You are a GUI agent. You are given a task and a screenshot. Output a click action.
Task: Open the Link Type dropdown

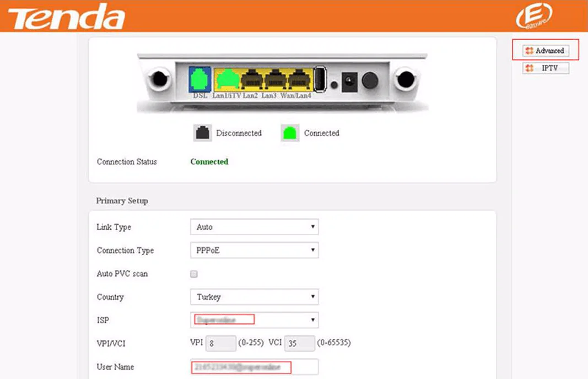pyautogui.click(x=255, y=227)
